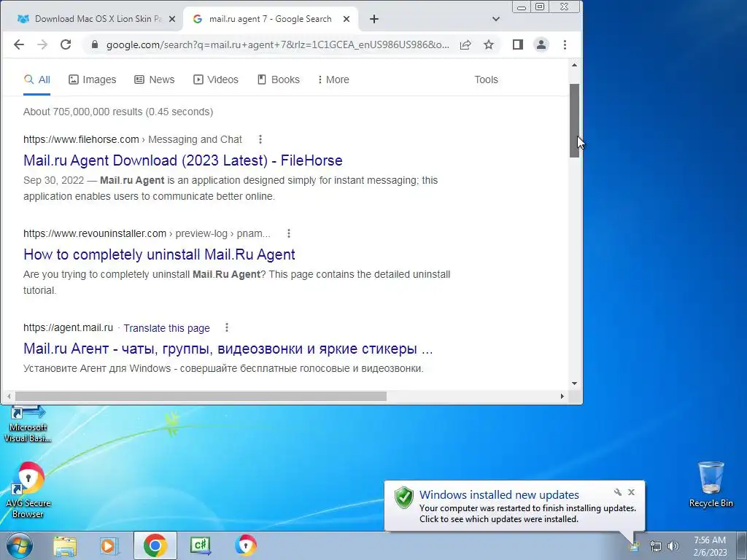
Task: Open notification options wrench icon
Action: [617, 492]
